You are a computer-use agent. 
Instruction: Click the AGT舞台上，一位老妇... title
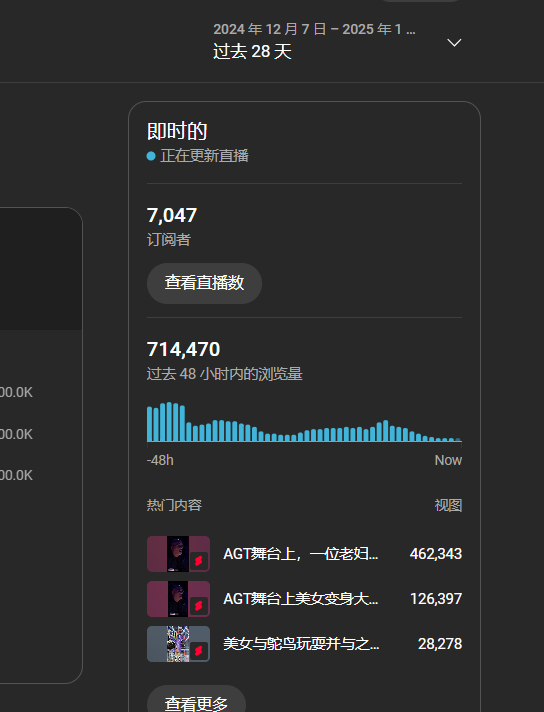pyautogui.click(x=300, y=554)
